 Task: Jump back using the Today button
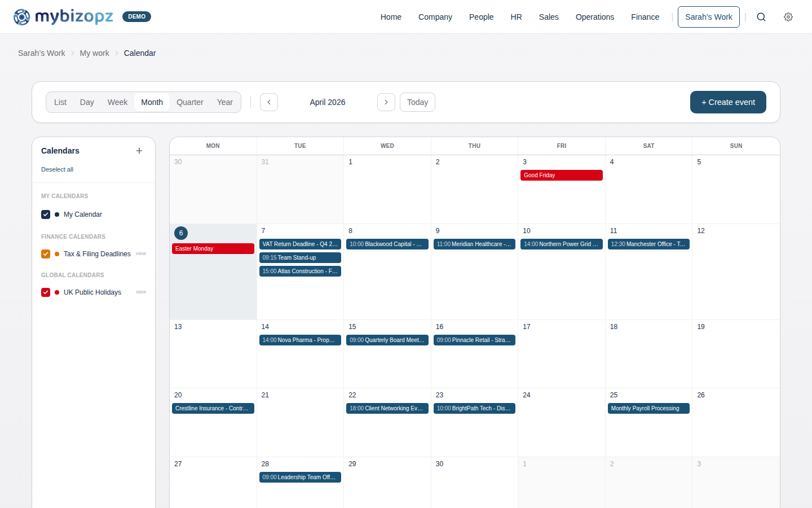(x=417, y=102)
